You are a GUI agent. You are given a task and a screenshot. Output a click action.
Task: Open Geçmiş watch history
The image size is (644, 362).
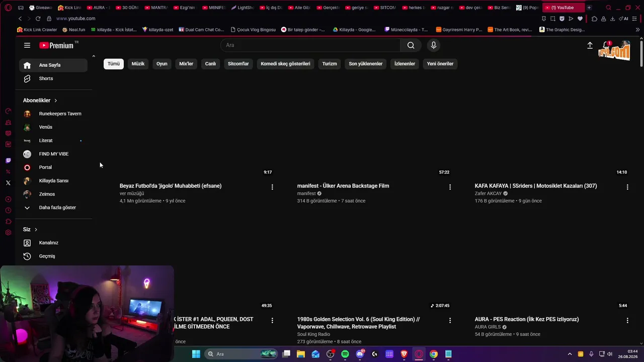53,256
